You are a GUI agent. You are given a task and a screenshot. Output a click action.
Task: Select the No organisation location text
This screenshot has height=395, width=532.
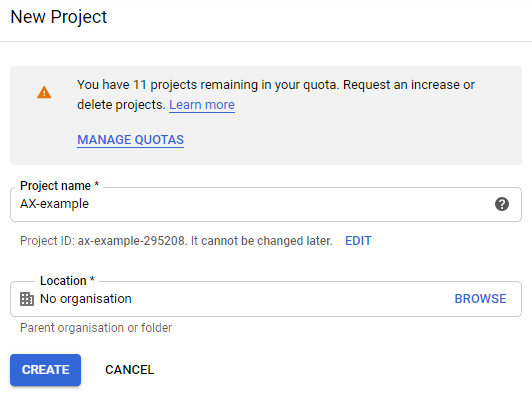tap(86, 299)
